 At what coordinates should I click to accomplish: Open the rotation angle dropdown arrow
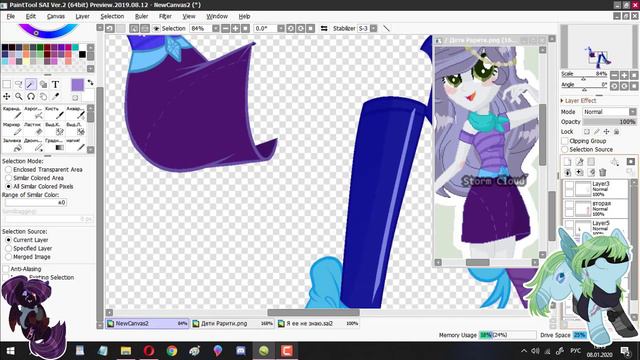(281, 29)
